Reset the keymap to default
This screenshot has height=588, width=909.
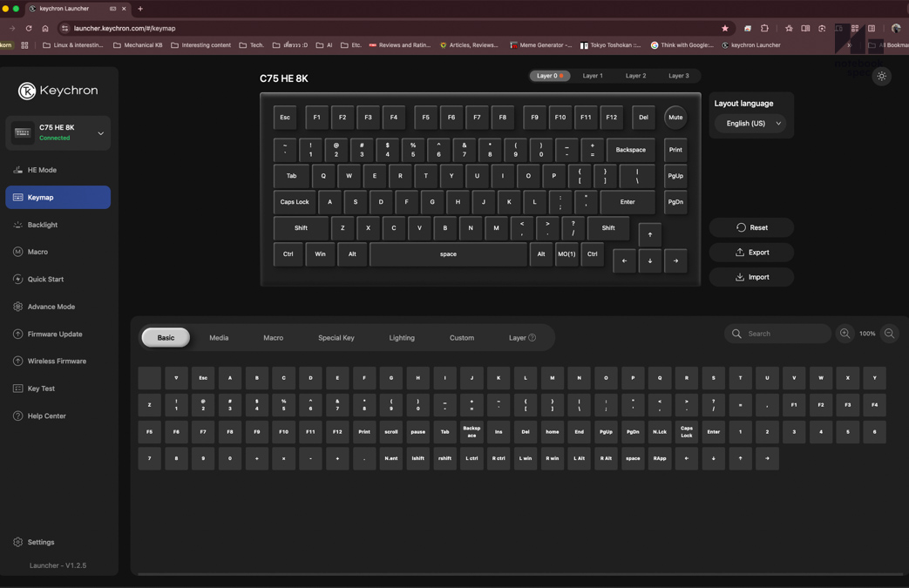750,227
